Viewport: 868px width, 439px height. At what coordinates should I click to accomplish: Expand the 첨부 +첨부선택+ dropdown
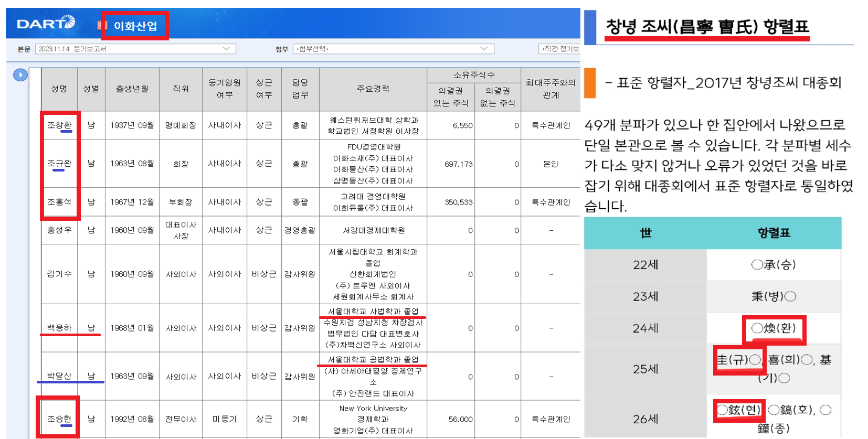point(393,49)
